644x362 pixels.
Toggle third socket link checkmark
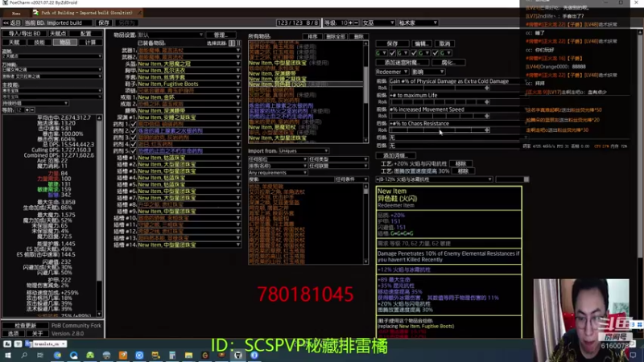pos(435,53)
